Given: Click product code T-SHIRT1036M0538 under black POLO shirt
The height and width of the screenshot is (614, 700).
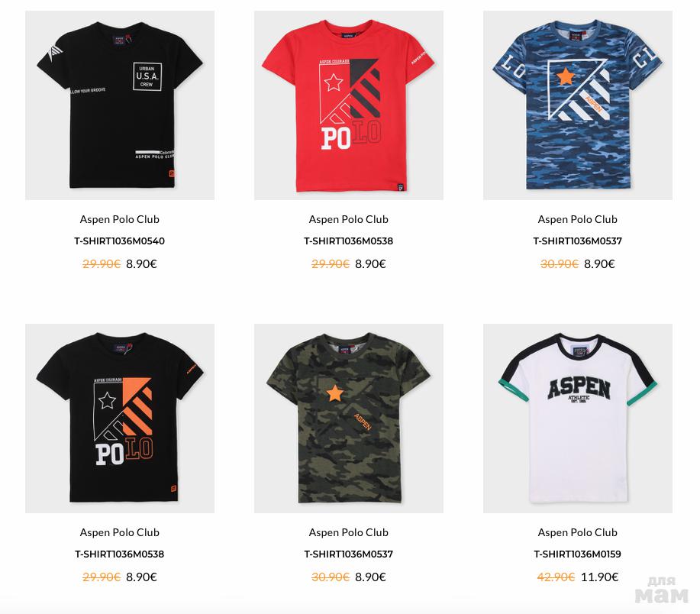Looking at the screenshot, I should click(120, 554).
